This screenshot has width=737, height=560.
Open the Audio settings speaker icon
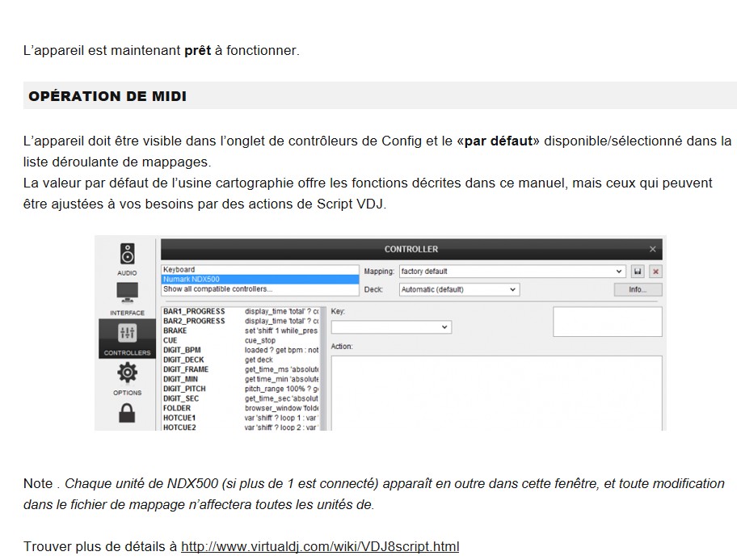pos(127,254)
